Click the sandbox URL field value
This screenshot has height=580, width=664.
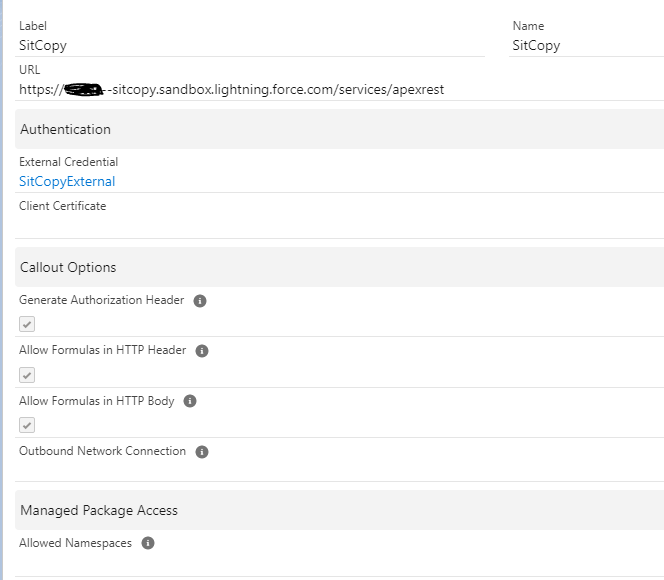pos(231,89)
